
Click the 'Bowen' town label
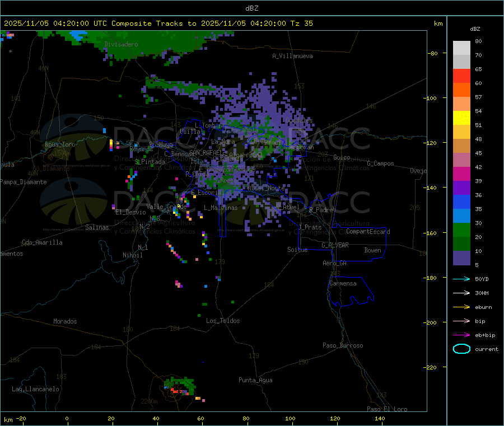[x=373, y=250]
